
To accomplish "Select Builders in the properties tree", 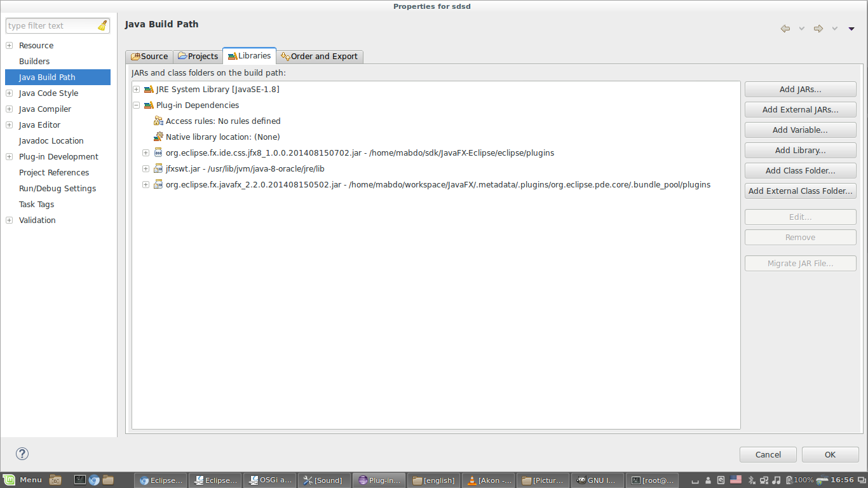I will coord(34,62).
